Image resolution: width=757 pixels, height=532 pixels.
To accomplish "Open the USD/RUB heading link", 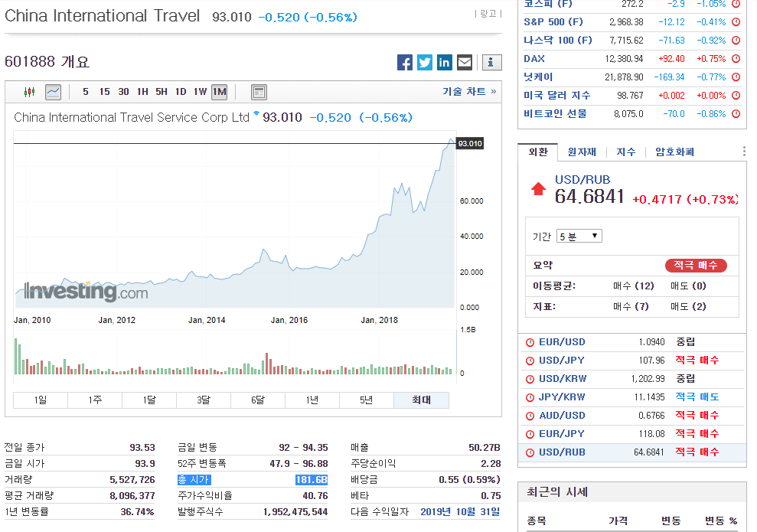I will tap(582, 180).
